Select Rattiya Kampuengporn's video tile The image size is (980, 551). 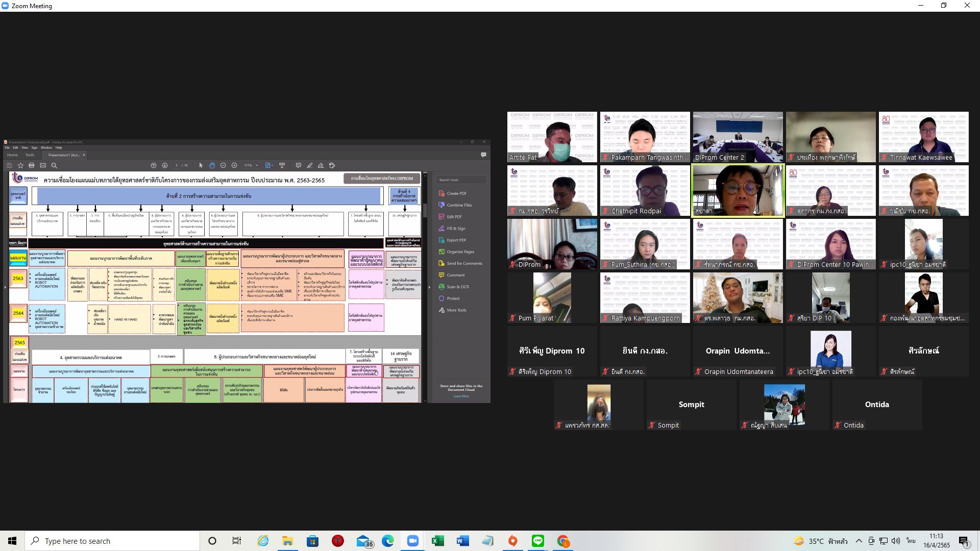(645, 297)
